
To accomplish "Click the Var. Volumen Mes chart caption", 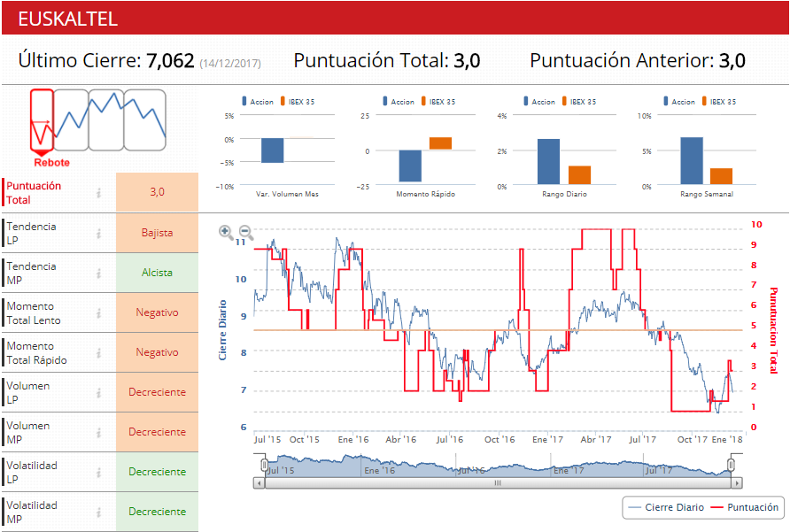I will [x=287, y=194].
